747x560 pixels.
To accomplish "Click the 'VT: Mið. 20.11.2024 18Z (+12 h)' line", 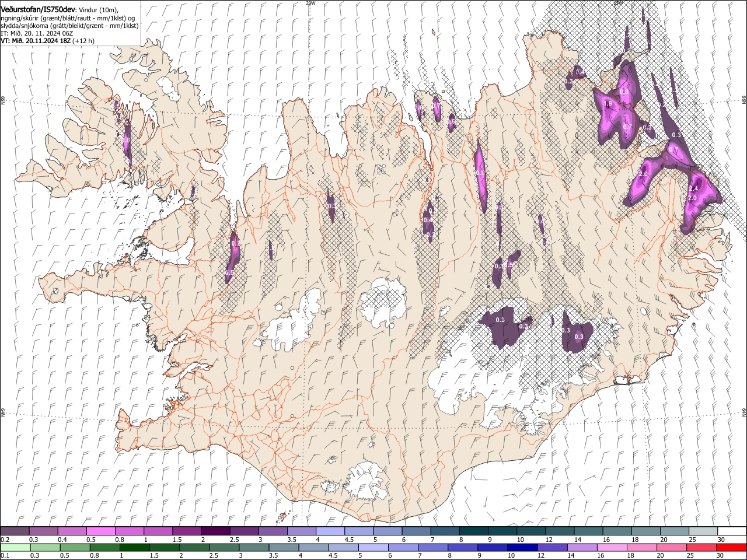I will (48, 41).
